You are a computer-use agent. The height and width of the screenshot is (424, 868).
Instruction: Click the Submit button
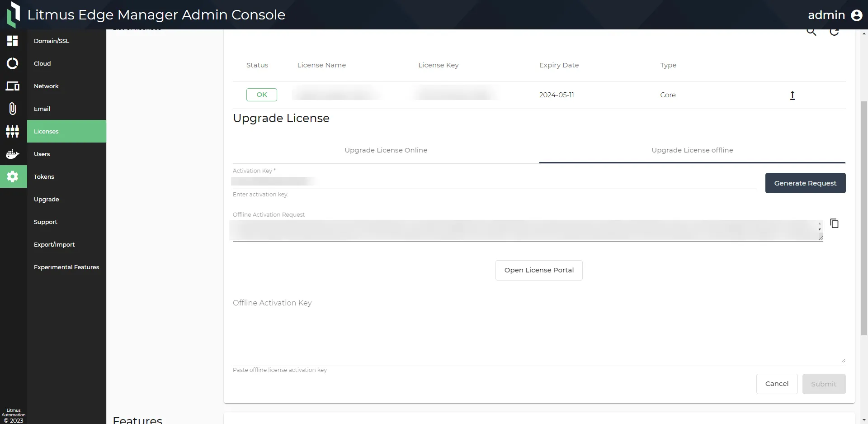[824, 384]
